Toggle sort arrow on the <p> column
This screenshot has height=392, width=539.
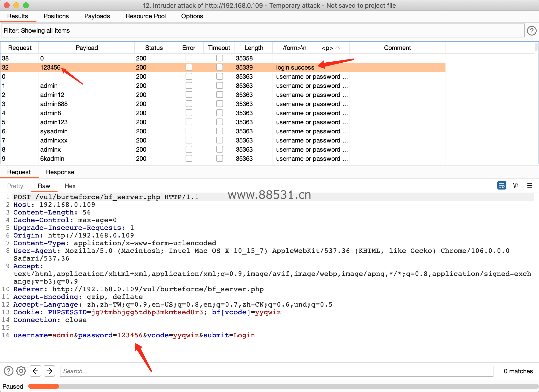click(x=338, y=48)
